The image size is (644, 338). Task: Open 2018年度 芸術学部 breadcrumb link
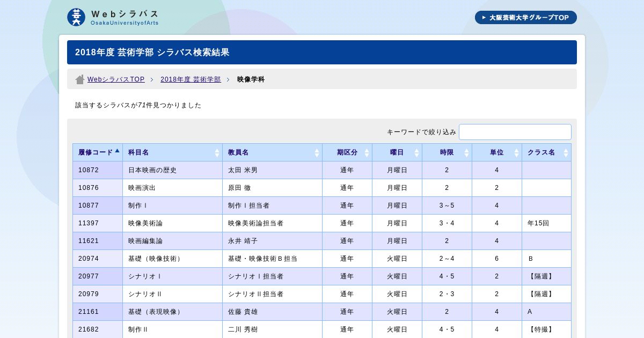tap(191, 79)
